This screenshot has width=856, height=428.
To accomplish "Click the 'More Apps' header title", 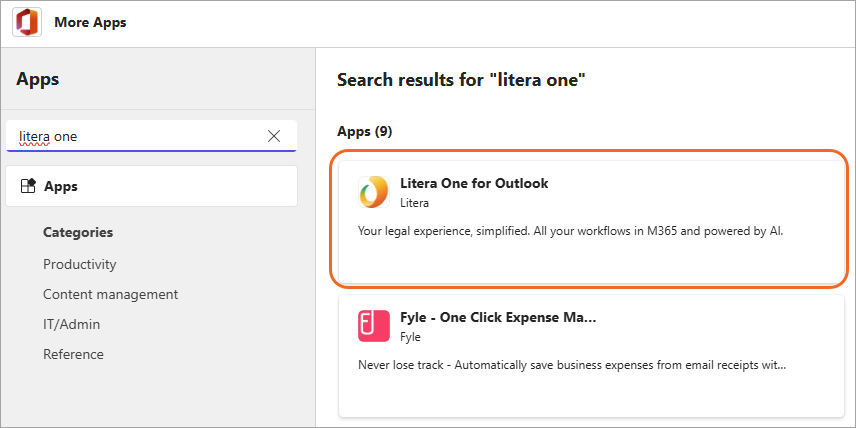I will 90,22.
